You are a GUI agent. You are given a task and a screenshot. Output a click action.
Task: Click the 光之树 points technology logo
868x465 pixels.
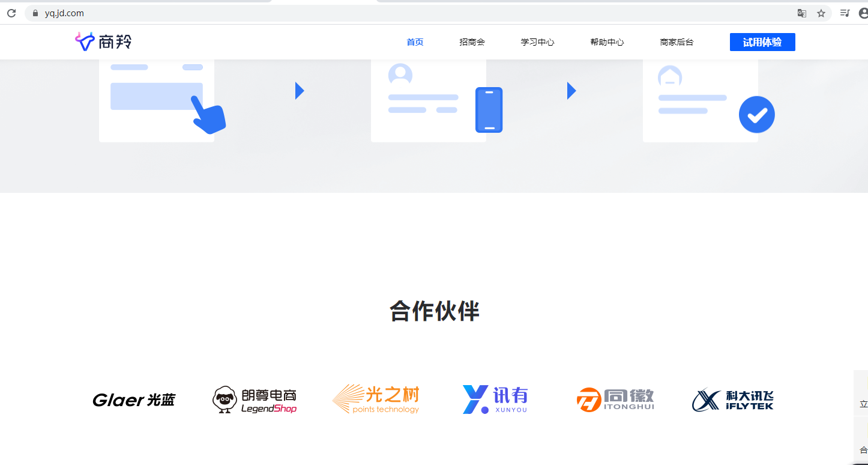coord(376,400)
